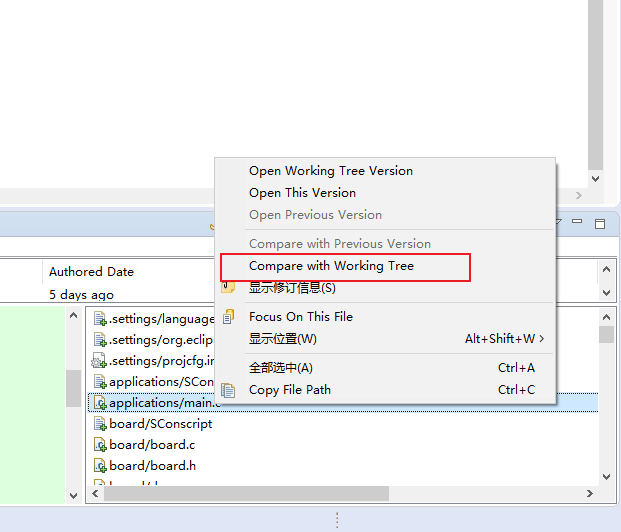Select .settings/language file row
Screen dimensions: 621x532
(x=162, y=319)
